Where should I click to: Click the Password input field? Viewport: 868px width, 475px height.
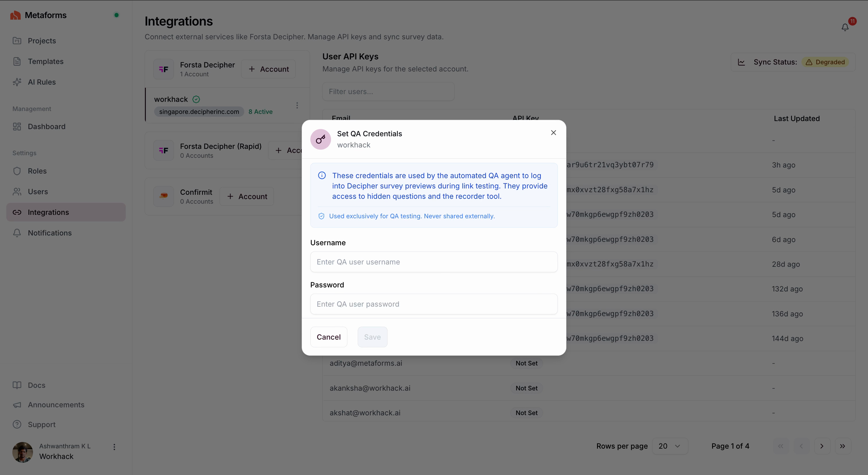click(x=434, y=304)
